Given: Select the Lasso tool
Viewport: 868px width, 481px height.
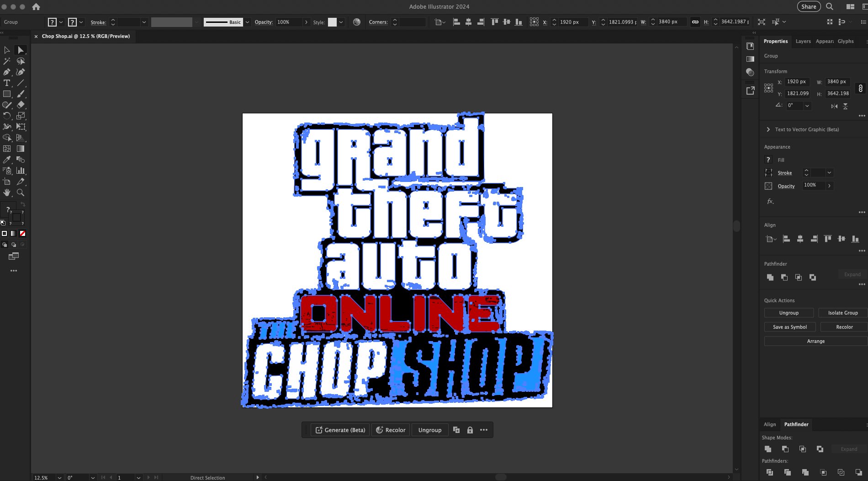Looking at the screenshot, I should tap(21, 61).
